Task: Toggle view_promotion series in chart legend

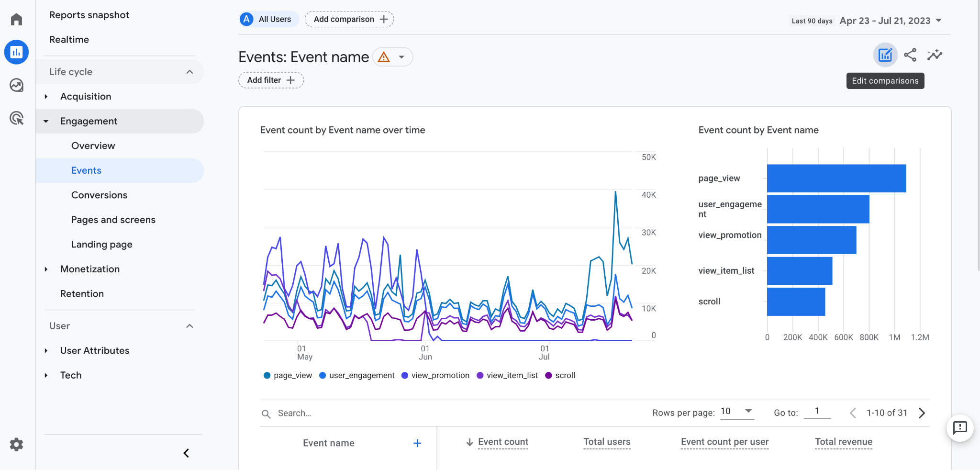Action: [435, 375]
